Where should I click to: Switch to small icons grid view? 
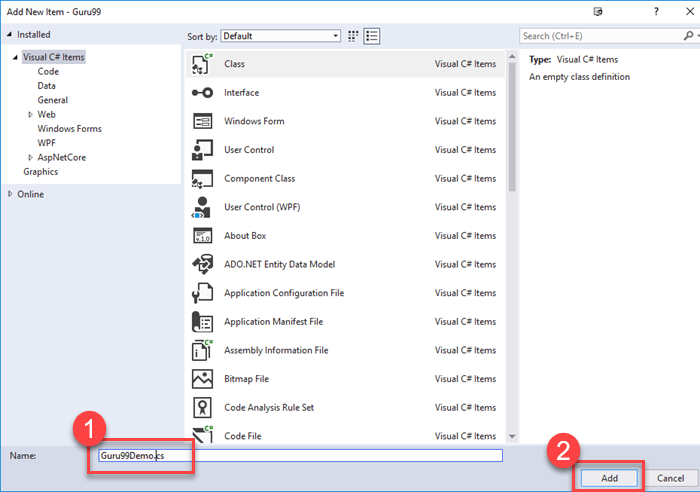[x=354, y=36]
